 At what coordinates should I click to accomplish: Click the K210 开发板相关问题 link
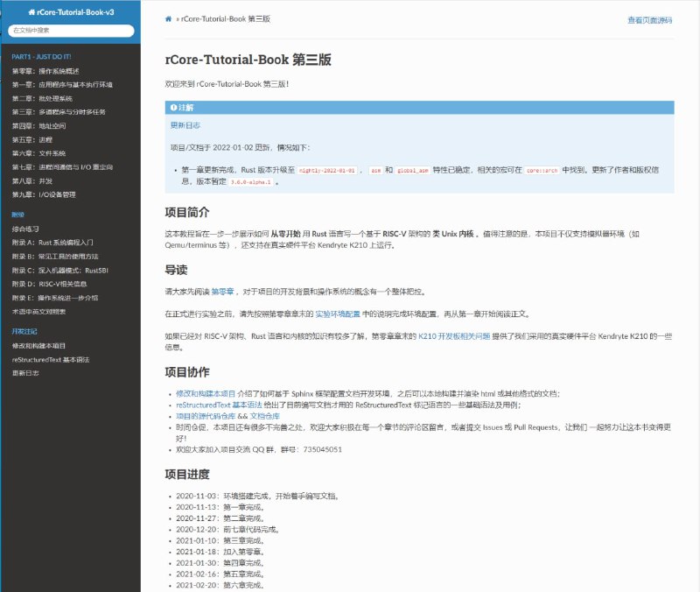point(454,336)
